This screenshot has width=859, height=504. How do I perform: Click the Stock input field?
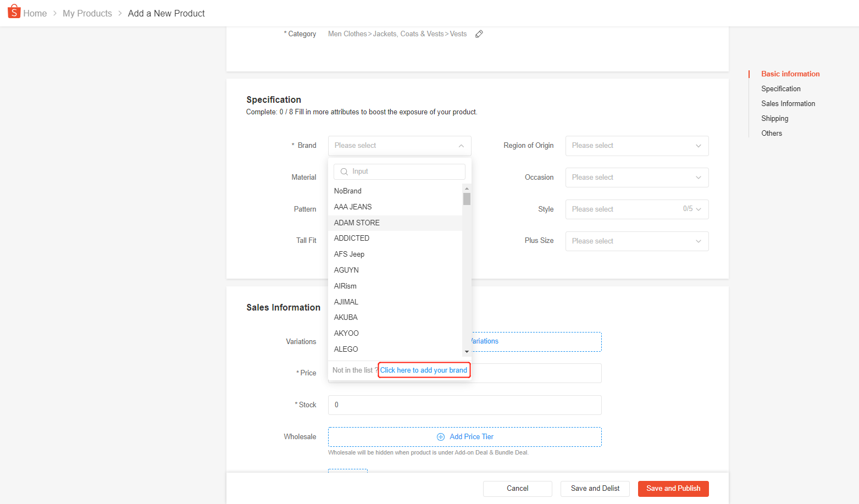[465, 405]
